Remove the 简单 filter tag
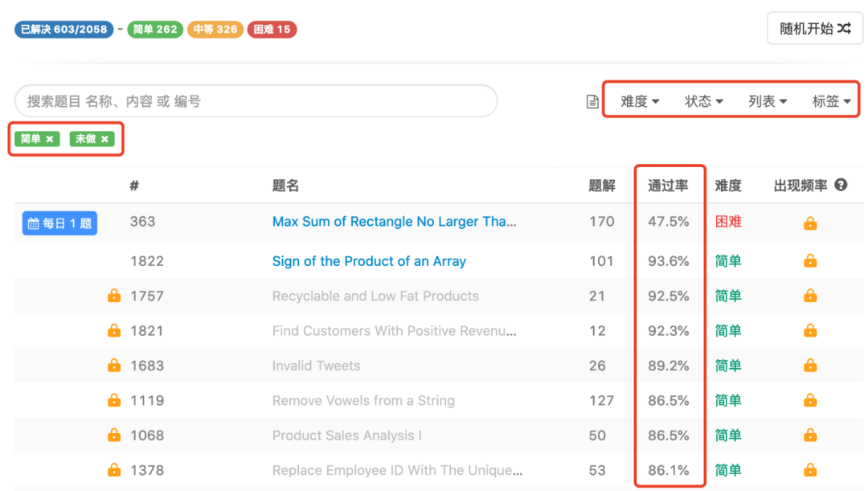This screenshot has width=868, height=491. click(50, 139)
